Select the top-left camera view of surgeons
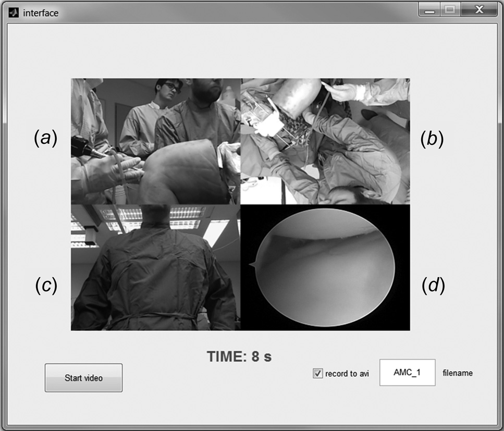504x431 pixels. [x=155, y=141]
